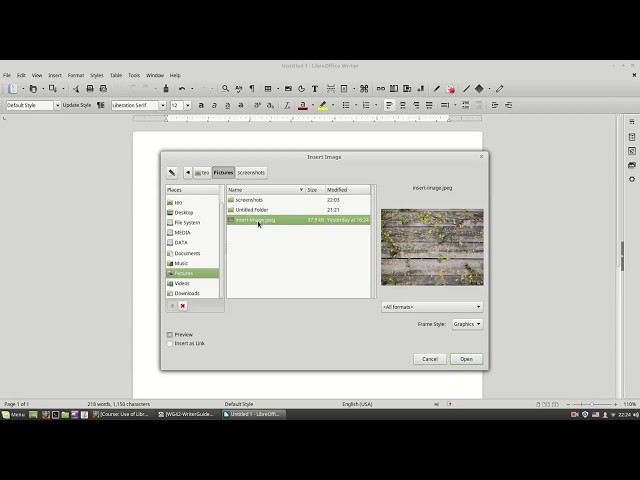Viewport: 640px width, 480px height.
Task: Click the Justified alignment icon
Action: pyautogui.click(x=429, y=105)
